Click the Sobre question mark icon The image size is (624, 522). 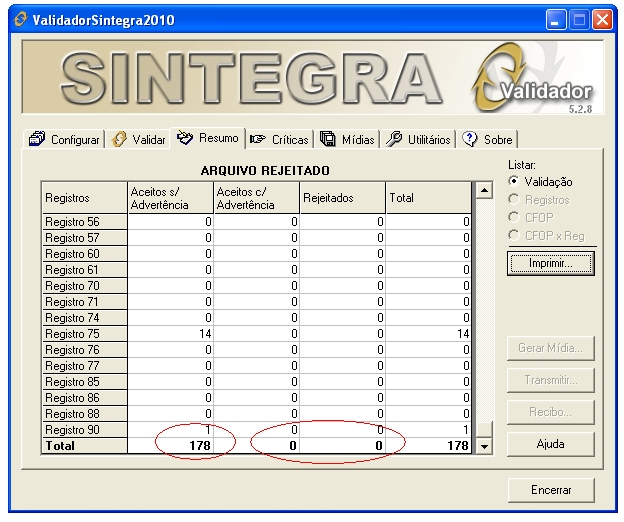(x=470, y=140)
